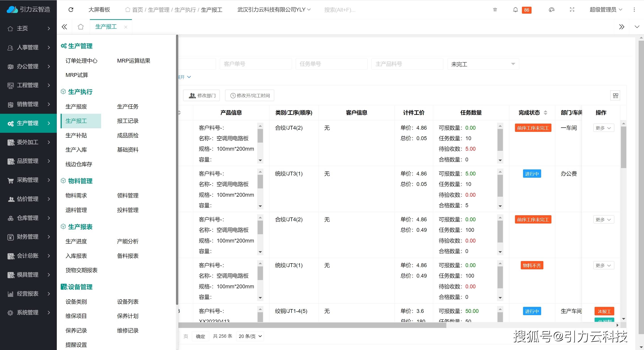Click the 系统管理 gear icon
This screenshot has width=644, height=350.
click(x=11, y=313)
